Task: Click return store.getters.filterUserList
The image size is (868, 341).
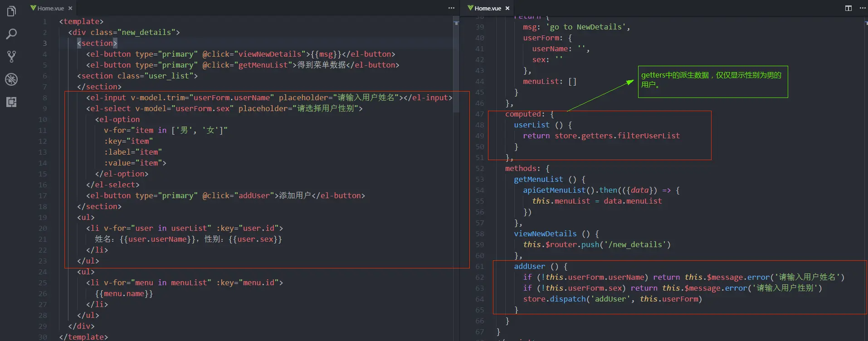Action: (x=601, y=136)
